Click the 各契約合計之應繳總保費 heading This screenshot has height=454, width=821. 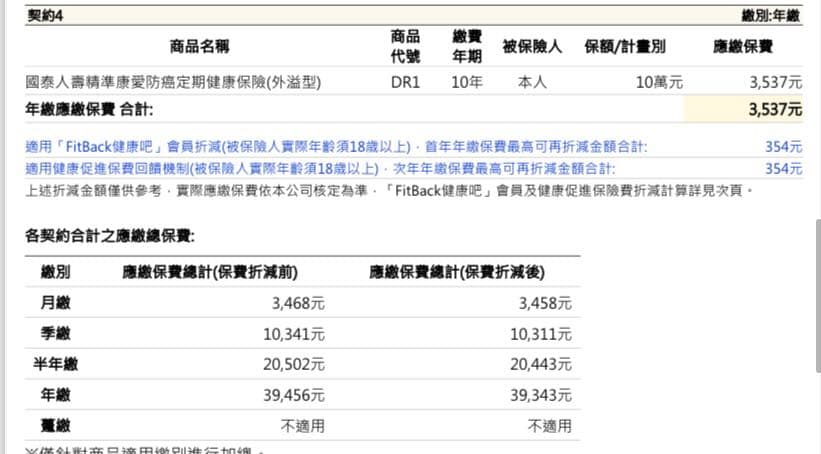click(x=110, y=236)
